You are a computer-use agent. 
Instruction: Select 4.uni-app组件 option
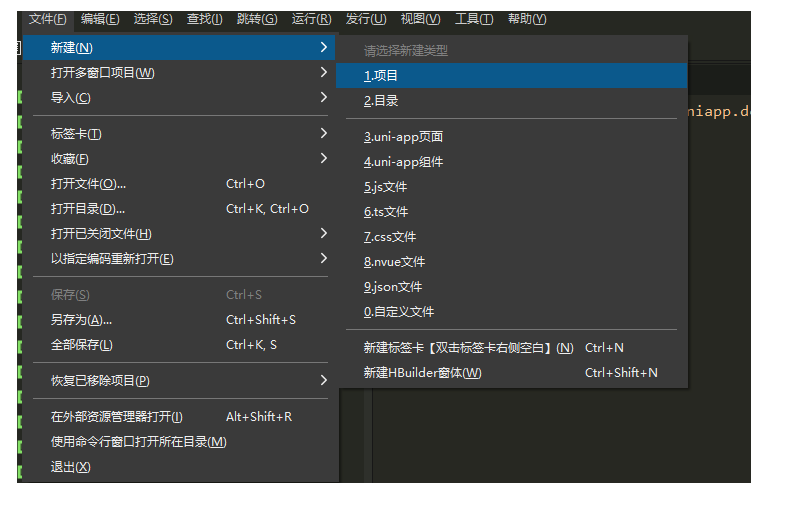pyautogui.click(x=403, y=162)
